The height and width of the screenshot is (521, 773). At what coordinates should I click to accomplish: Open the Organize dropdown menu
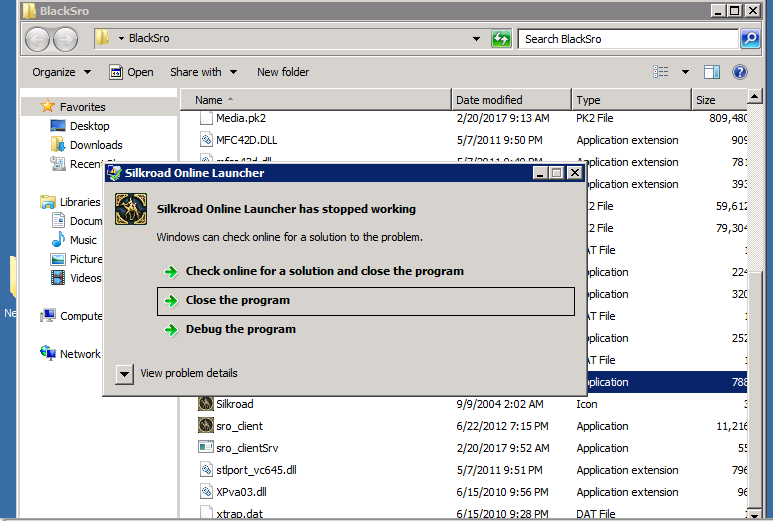coord(62,72)
